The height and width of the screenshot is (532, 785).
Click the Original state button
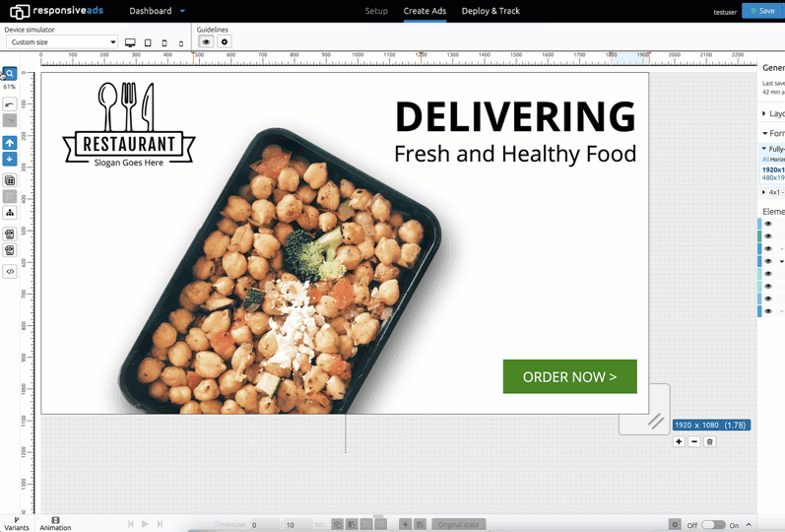point(459,524)
